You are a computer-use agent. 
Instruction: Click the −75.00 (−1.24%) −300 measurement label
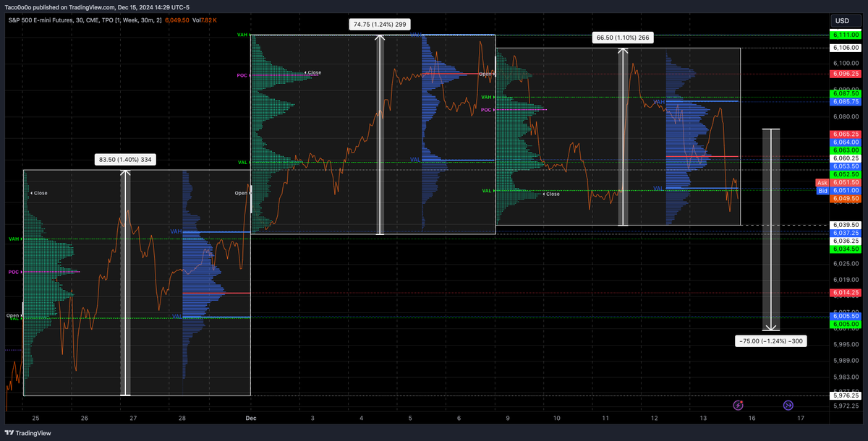(770, 341)
